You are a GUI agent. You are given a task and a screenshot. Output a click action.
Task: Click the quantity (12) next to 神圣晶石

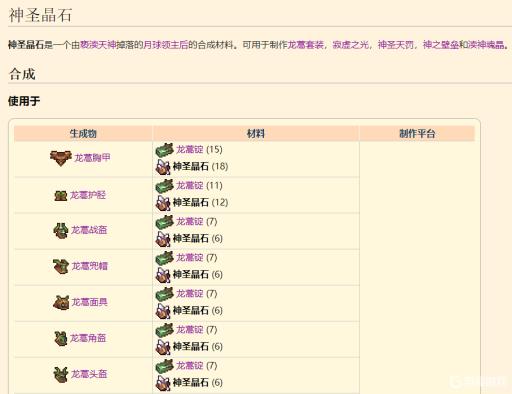tap(220, 202)
